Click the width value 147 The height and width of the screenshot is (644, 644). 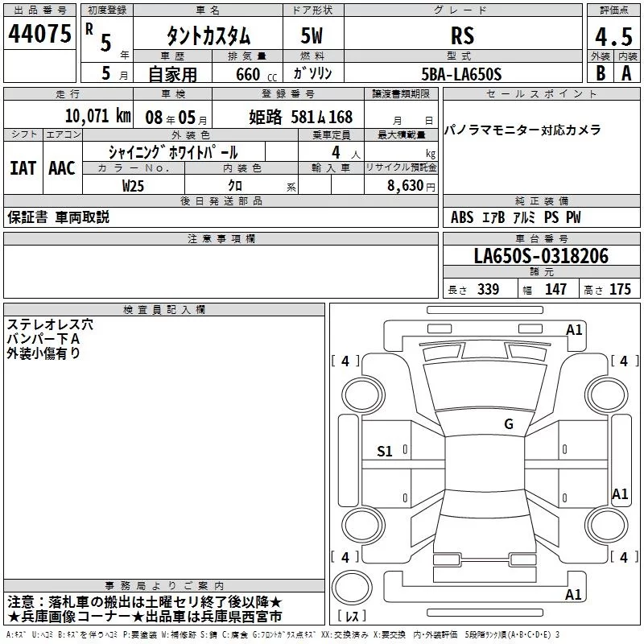click(x=555, y=289)
